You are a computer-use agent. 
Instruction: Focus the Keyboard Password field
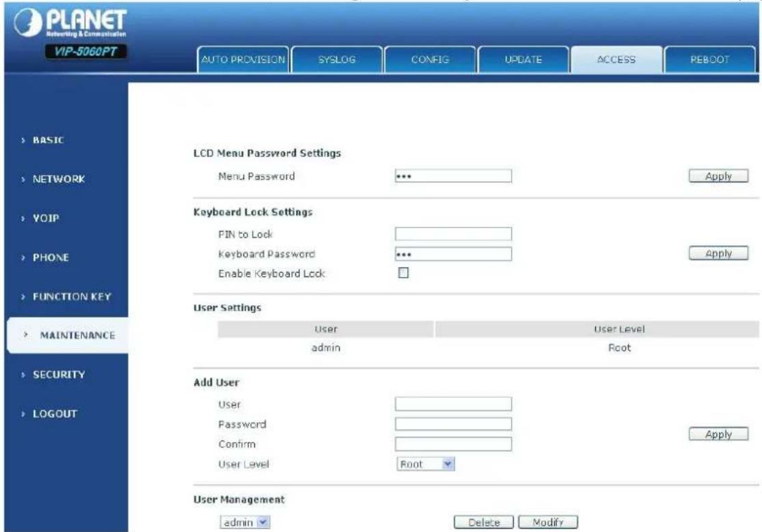453,253
